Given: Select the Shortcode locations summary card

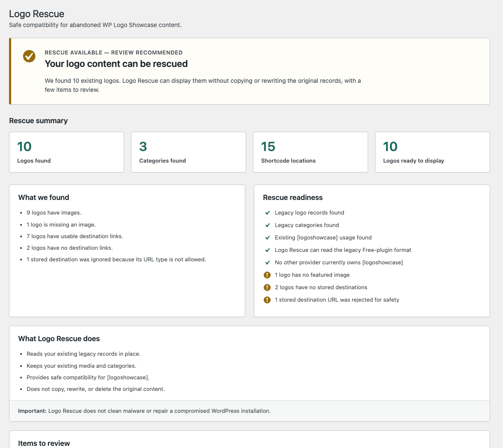Looking at the screenshot, I should click(x=310, y=152).
